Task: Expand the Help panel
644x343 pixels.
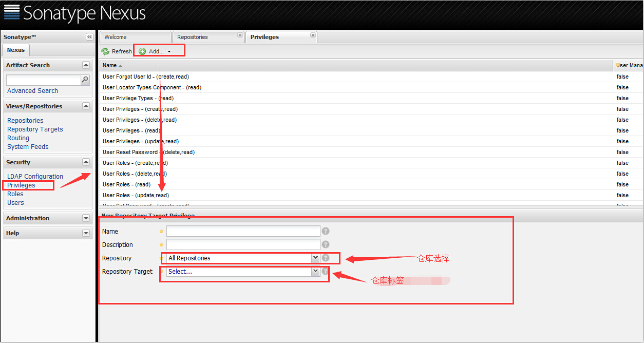Action: tap(86, 233)
